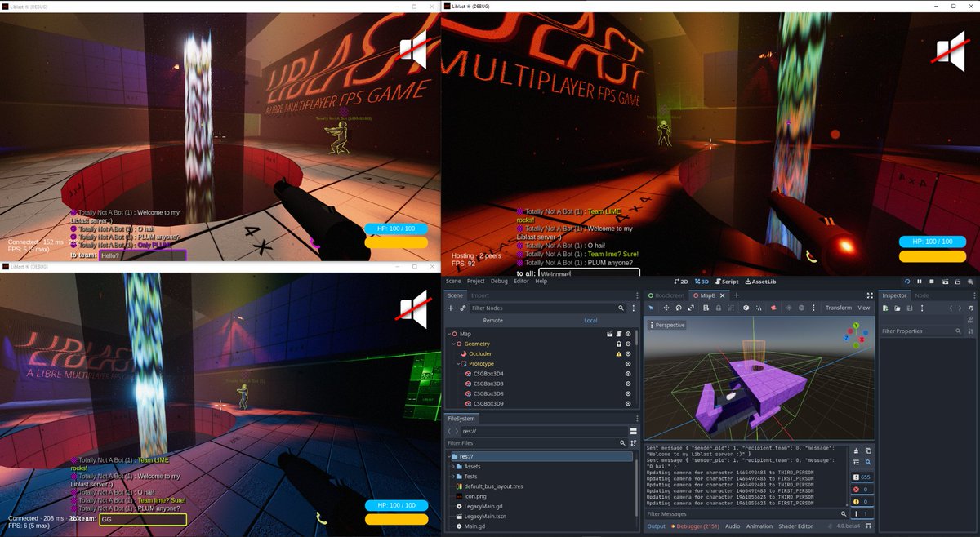Image resolution: width=980 pixels, height=537 pixels.
Task: Collapse the res:// root folder in FileSystem tree
Action: [448, 457]
